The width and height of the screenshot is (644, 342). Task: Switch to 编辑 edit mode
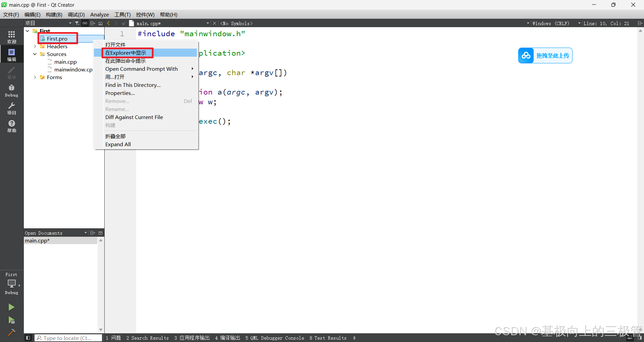[x=12, y=55]
